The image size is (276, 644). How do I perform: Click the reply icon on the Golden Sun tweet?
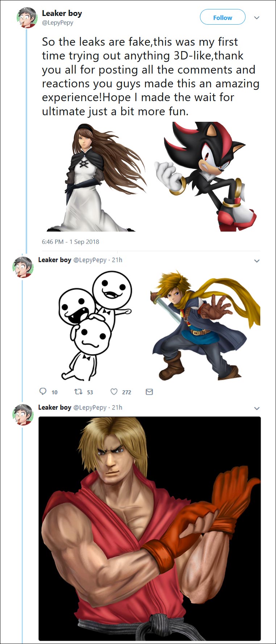pos(43,392)
